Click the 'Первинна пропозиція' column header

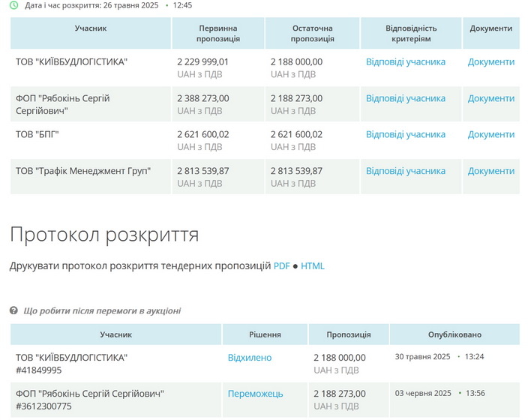(218, 34)
